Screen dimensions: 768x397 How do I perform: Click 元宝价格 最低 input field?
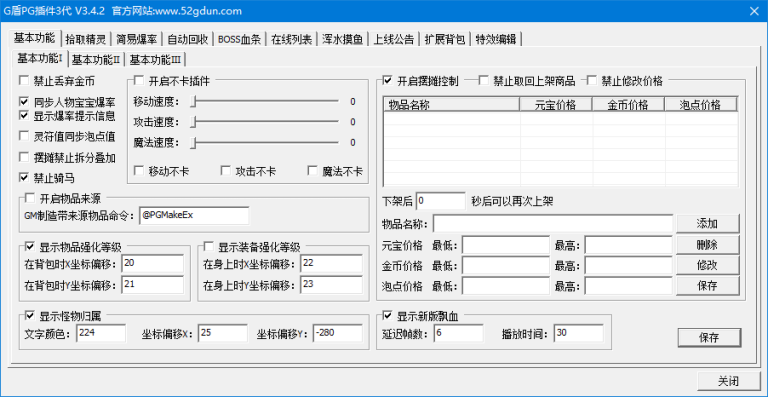(x=506, y=245)
